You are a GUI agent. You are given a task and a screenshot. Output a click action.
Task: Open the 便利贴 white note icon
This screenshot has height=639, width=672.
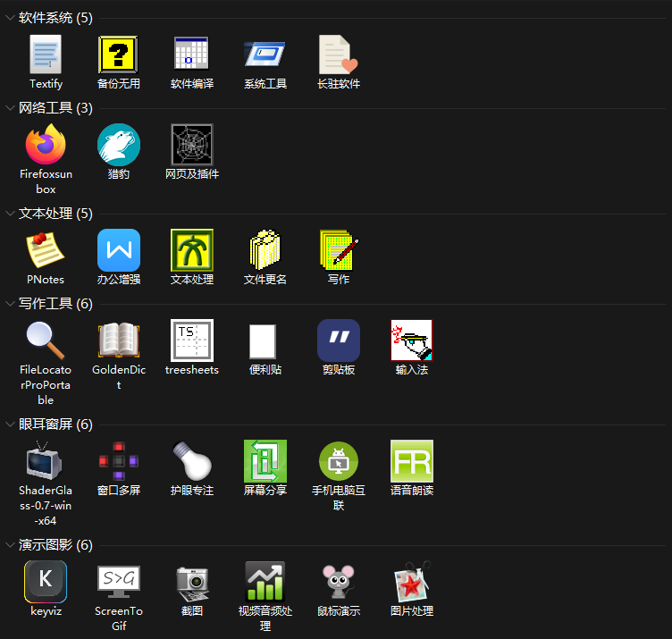coord(263,341)
